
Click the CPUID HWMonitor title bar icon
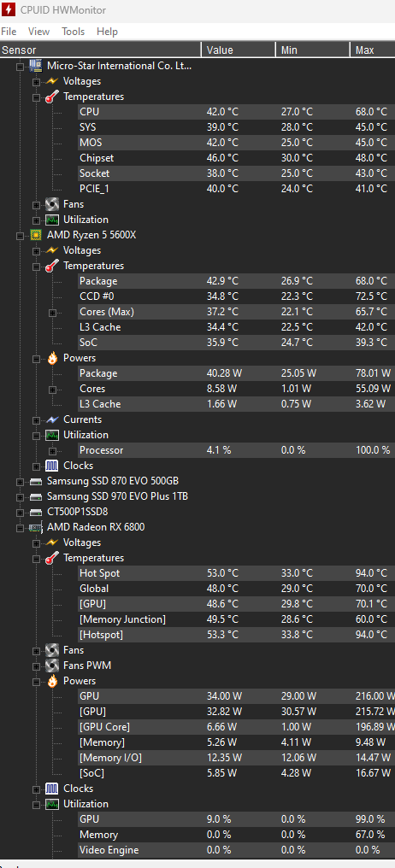tap(8, 10)
